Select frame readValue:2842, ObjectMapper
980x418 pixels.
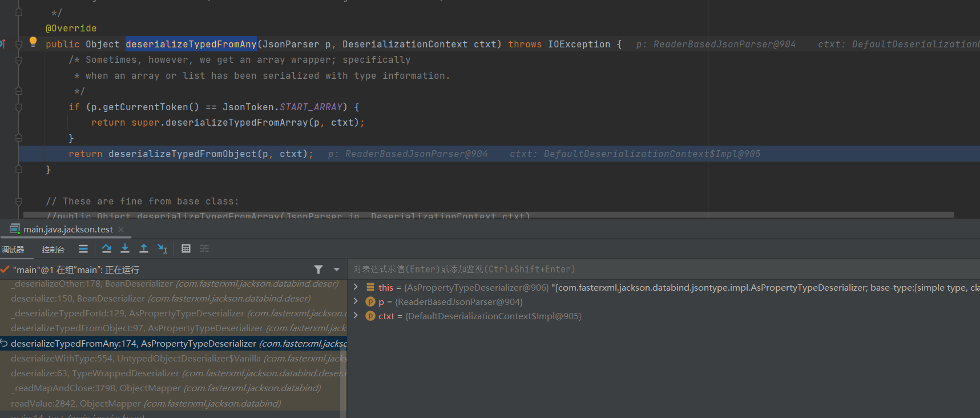coord(174,403)
